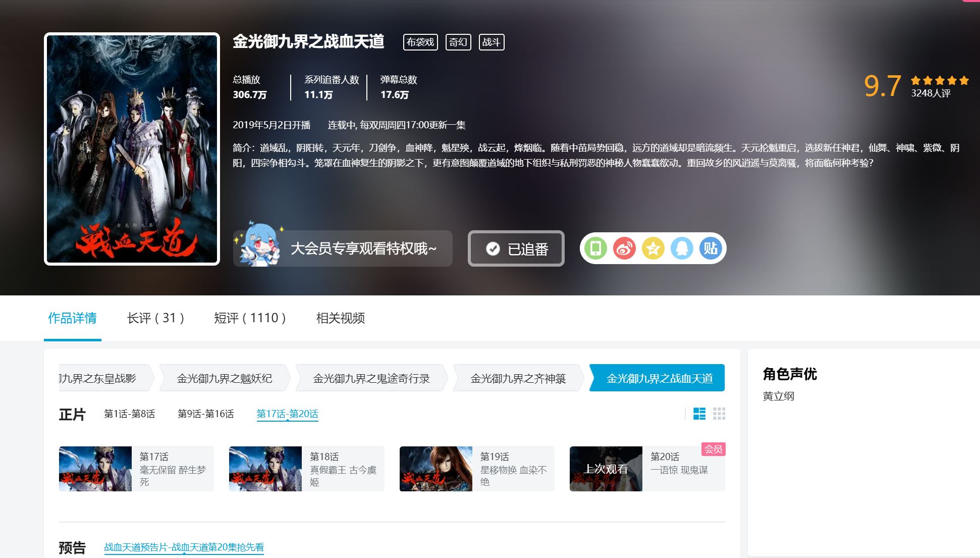Click the five-star rating icons
The height and width of the screenshot is (558, 980).
click(x=939, y=80)
